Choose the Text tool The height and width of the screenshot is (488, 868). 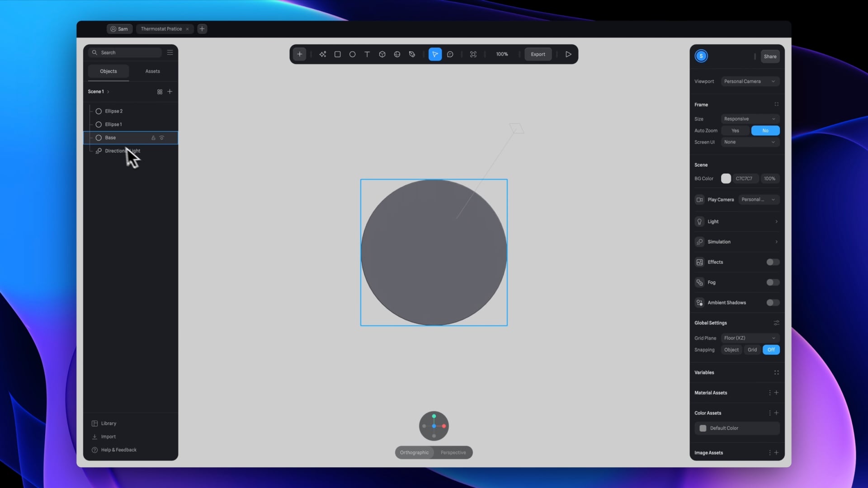[x=367, y=54]
